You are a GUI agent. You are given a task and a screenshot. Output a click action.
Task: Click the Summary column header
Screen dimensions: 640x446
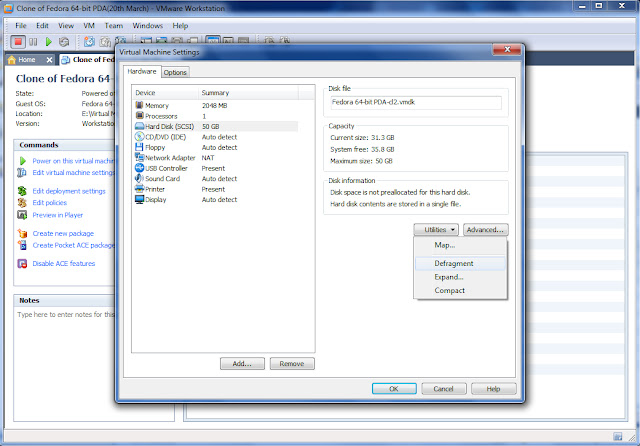click(249, 93)
